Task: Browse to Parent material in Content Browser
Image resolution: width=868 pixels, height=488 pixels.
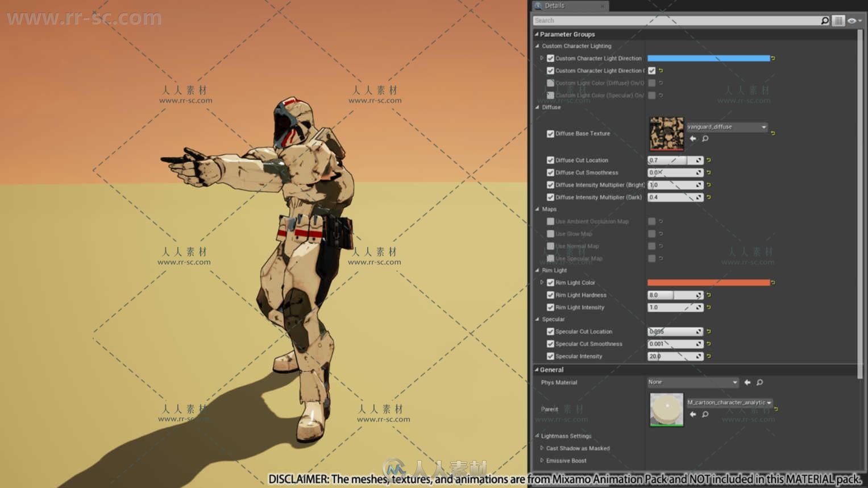Action: (x=705, y=415)
